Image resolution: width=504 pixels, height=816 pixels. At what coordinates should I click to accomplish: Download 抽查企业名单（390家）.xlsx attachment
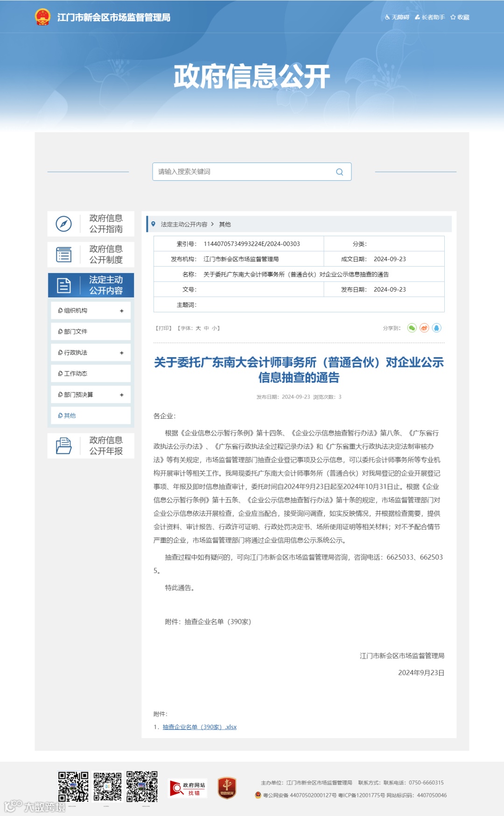(x=200, y=727)
